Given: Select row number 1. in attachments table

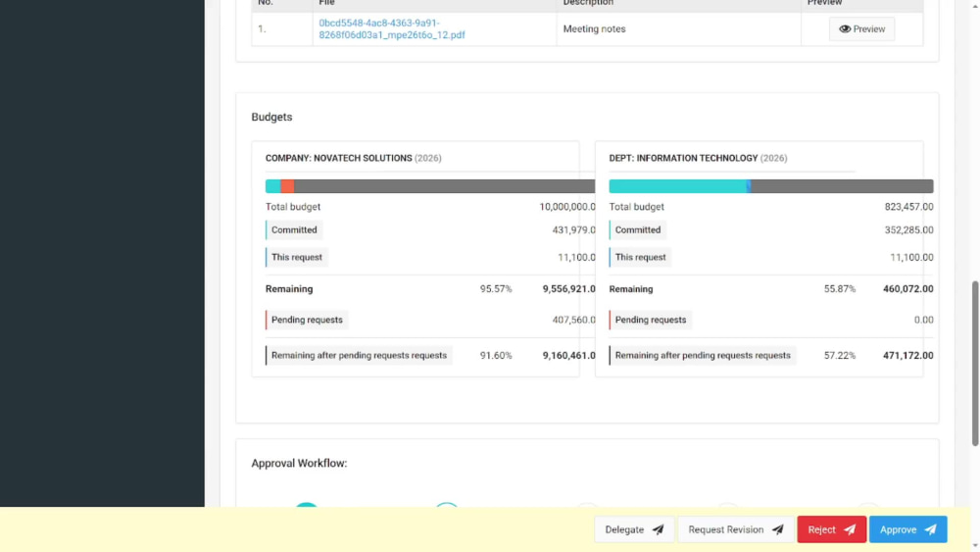Looking at the screenshot, I should (x=262, y=28).
